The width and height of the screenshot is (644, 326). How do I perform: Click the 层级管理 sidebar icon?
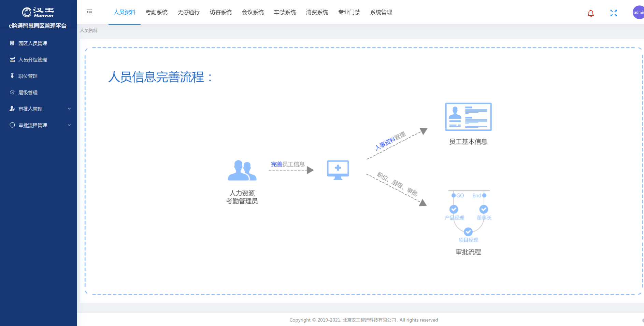(x=12, y=92)
